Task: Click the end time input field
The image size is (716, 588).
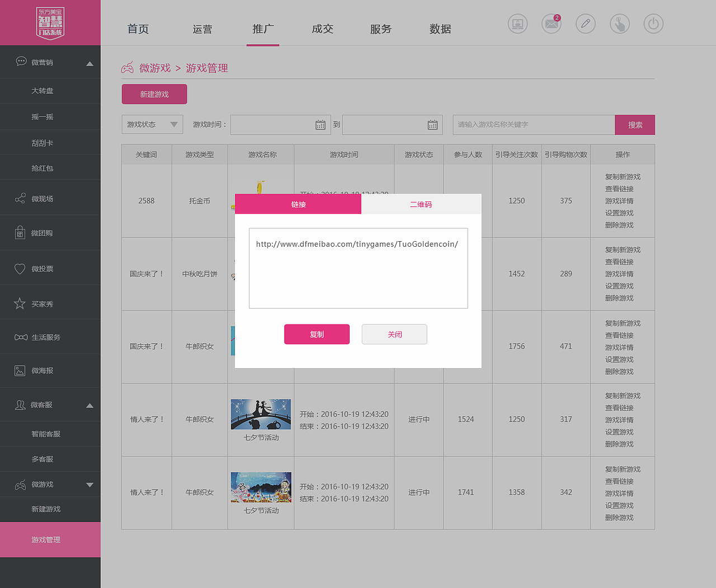Action: tap(393, 125)
